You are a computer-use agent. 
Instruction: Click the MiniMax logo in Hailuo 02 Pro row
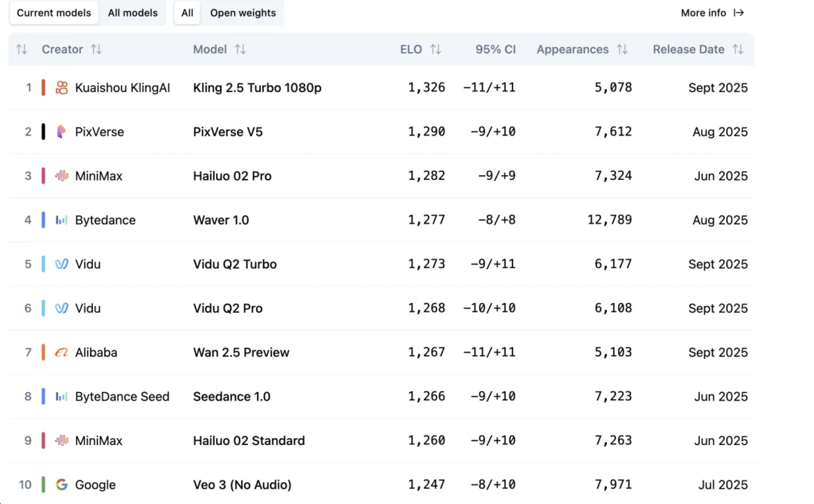pyautogui.click(x=61, y=176)
